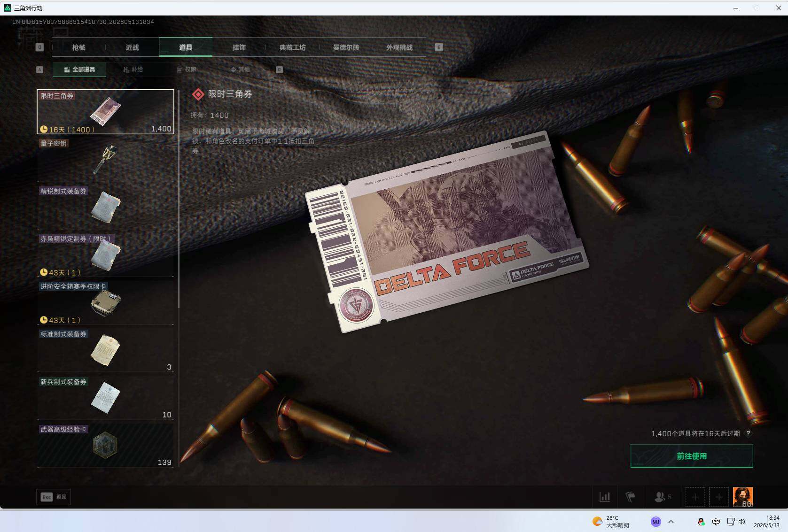Minimize the 三角洲行动 window
The image size is (788, 532).
tap(736, 8)
